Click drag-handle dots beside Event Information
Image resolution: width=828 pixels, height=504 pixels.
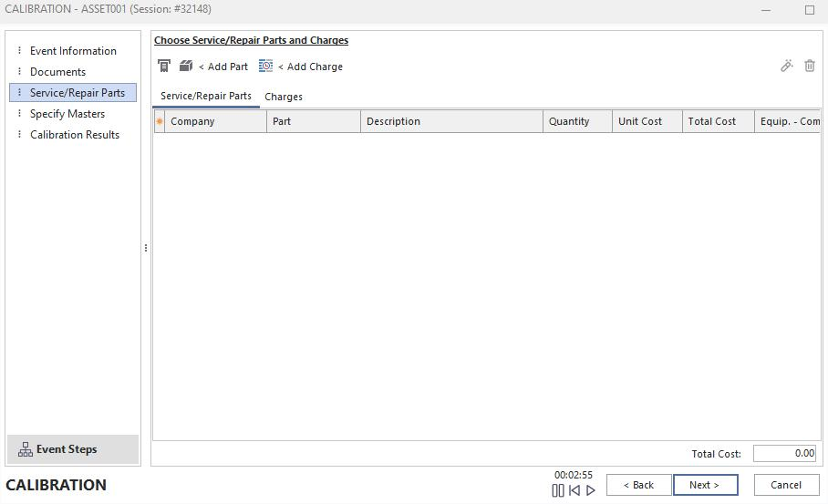pos(19,50)
